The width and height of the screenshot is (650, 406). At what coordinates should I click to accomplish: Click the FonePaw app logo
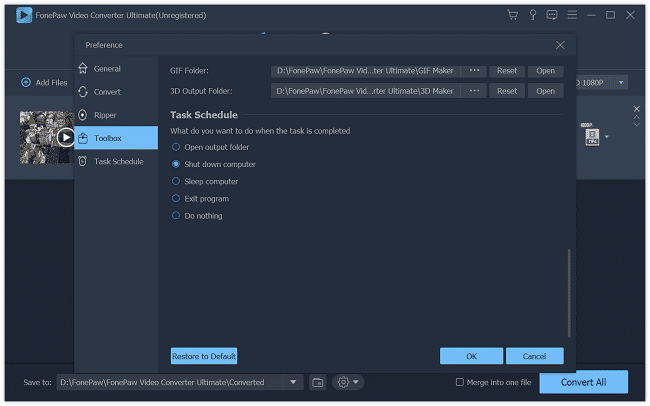(x=24, y=15)
